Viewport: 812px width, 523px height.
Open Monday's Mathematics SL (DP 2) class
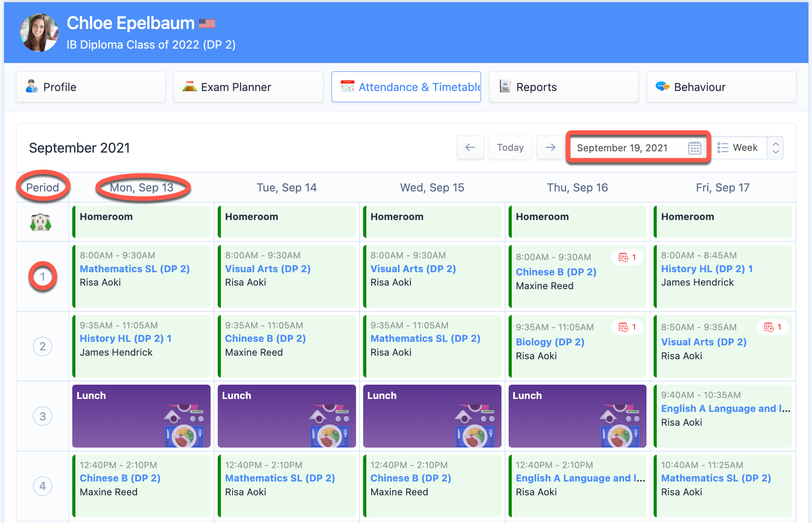135,269
